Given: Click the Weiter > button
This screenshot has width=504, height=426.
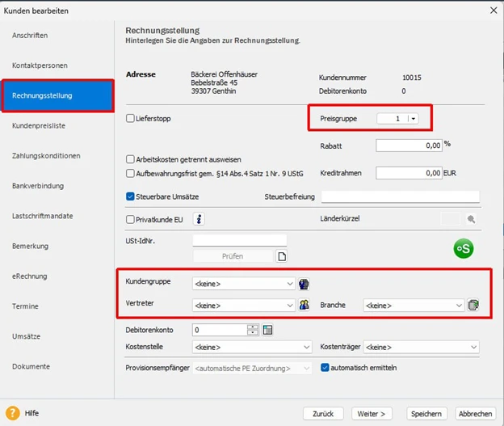Looking at the screenshot, I should coord(372,413).
